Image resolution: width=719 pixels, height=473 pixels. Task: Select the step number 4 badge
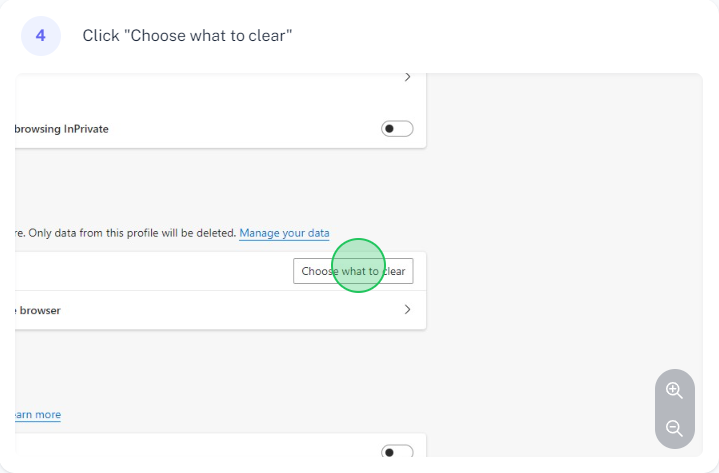(41, 36)
